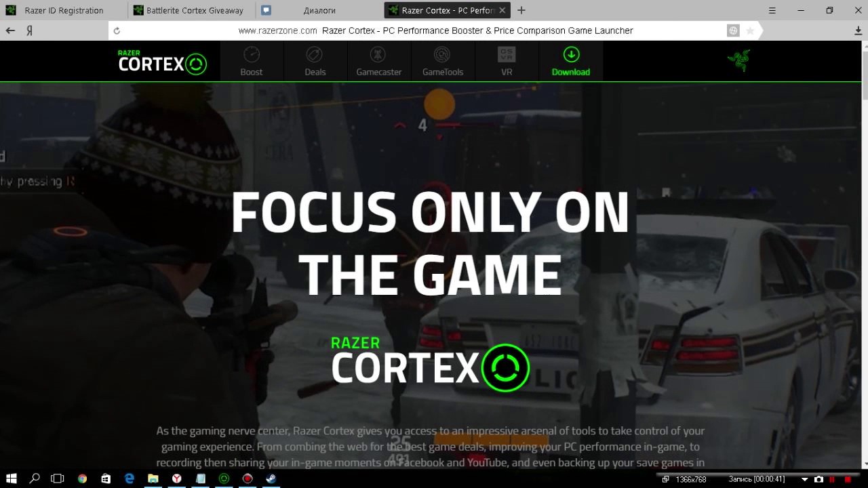868x488 pixels.
Task: Open a new browser tab with plus
Action: click(x=521, y=10)
